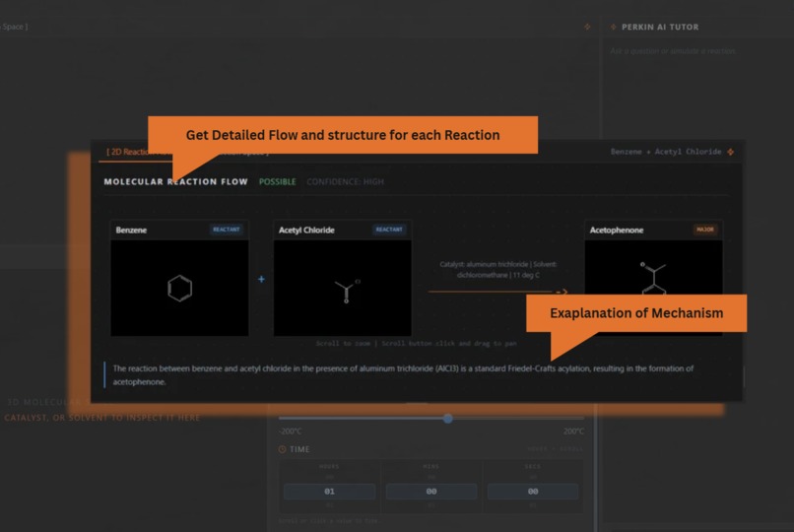Focus the Perkin AI Tutor question input
Screen dimensions: 794x532
673,51
